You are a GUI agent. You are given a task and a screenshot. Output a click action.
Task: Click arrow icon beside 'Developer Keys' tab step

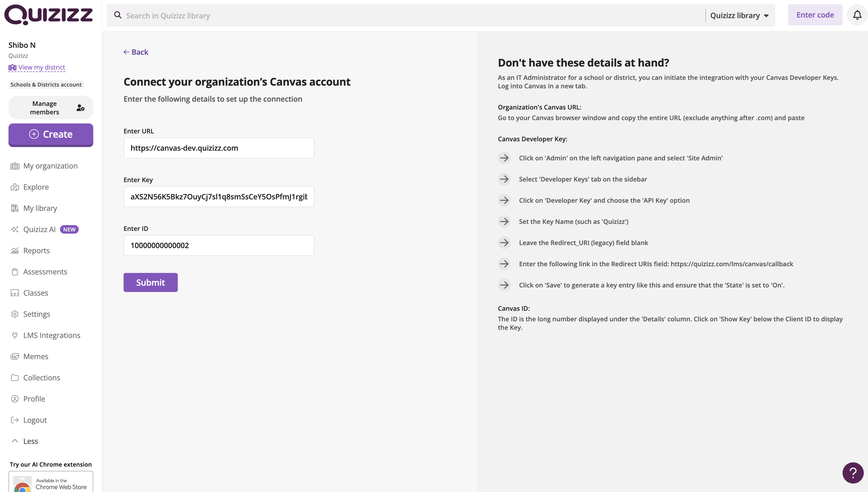pyautogui.click(x=504, y=179)
